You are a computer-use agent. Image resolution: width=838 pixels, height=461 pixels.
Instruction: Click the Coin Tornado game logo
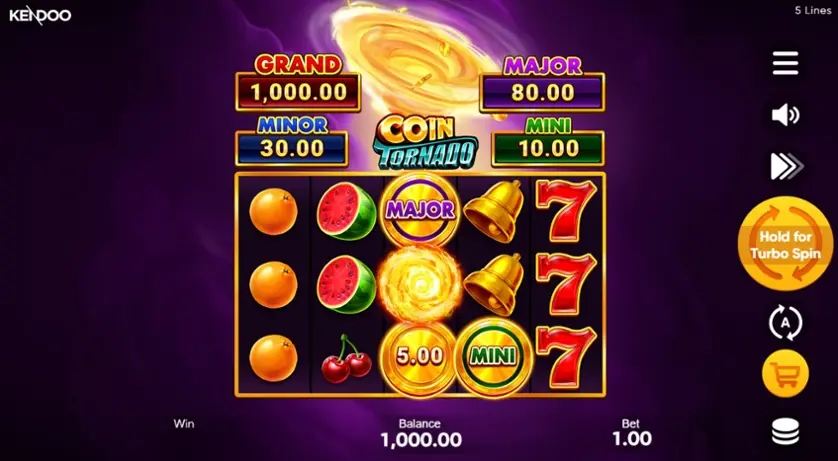(425, 142)
